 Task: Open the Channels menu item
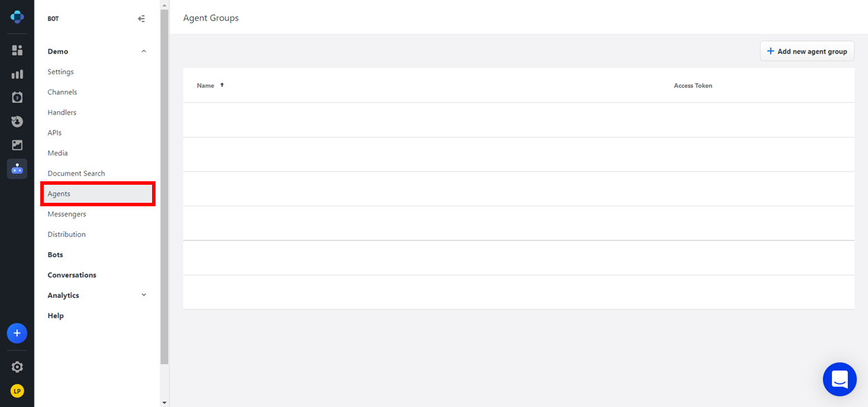(x=62, y=92)
